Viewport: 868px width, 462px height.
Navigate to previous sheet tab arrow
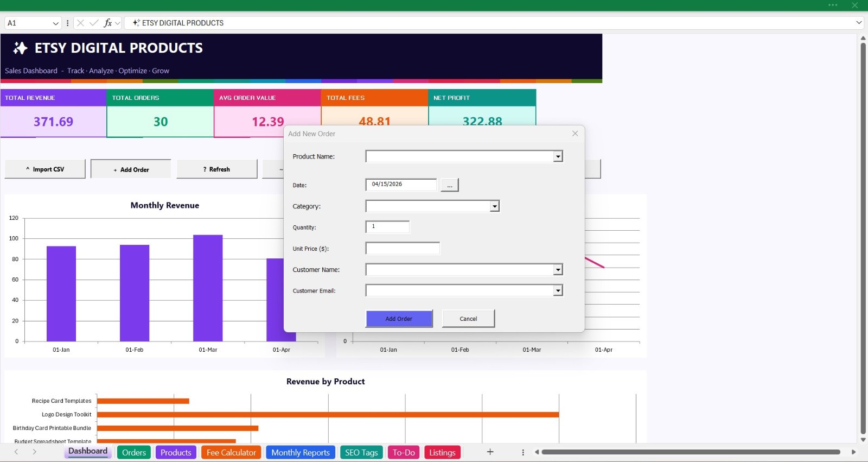[16, 452]
